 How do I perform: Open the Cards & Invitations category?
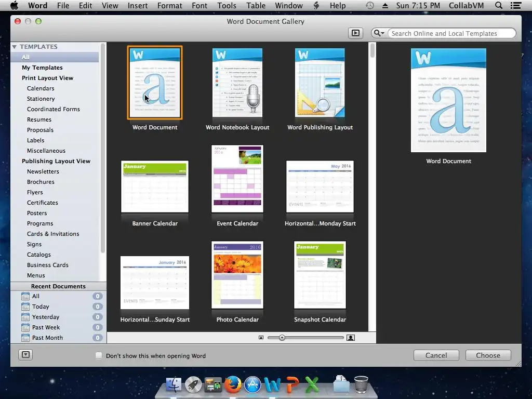tap(53, 234)
